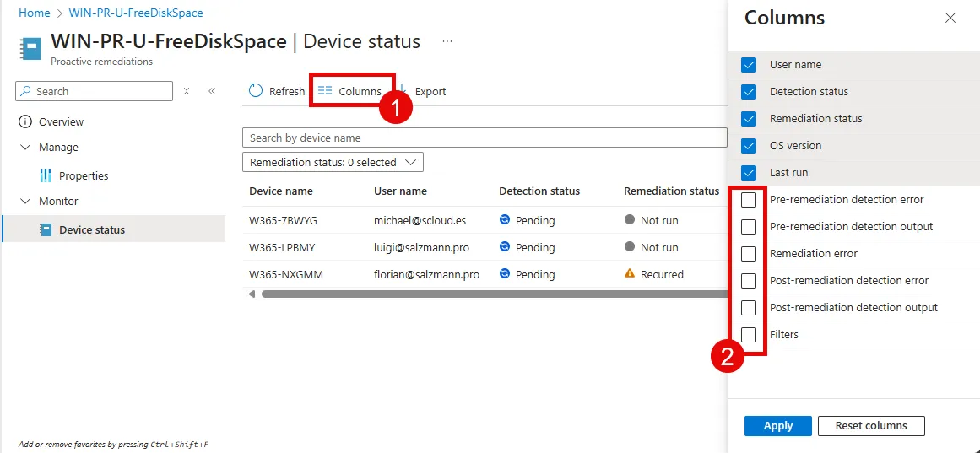Open Overview page
980x453 pixels.
pyautogui.click(x=61, y=121)
